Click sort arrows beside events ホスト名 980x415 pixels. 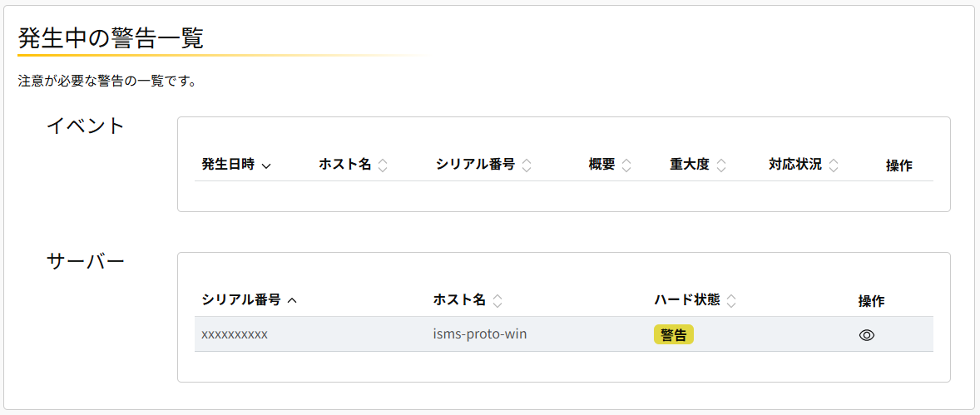(x=383, y=166)
